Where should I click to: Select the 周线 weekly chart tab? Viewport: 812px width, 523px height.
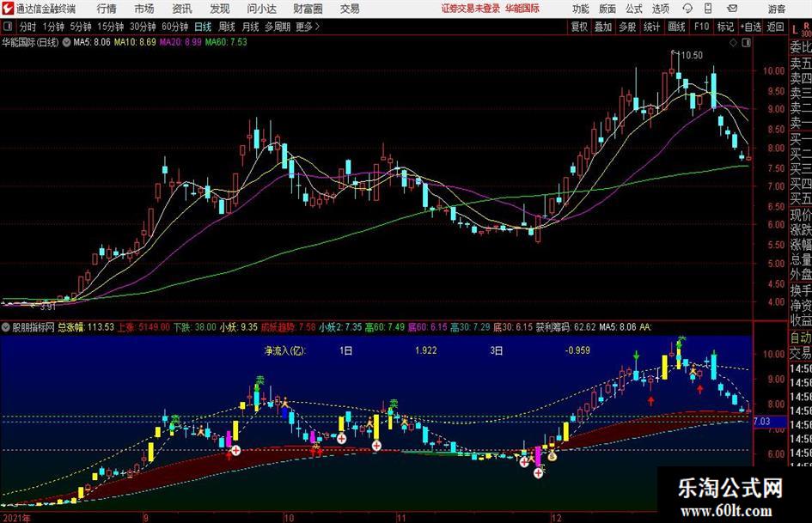click(227, 27)
